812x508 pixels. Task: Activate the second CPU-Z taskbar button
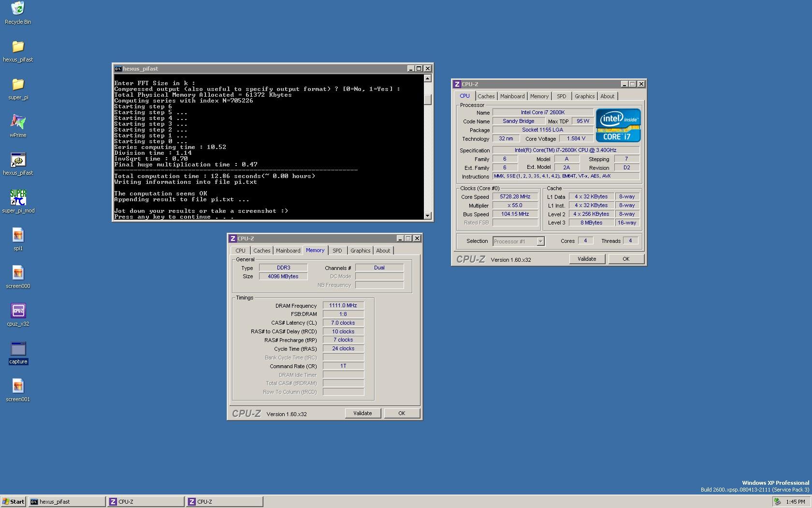coord(225,502)
